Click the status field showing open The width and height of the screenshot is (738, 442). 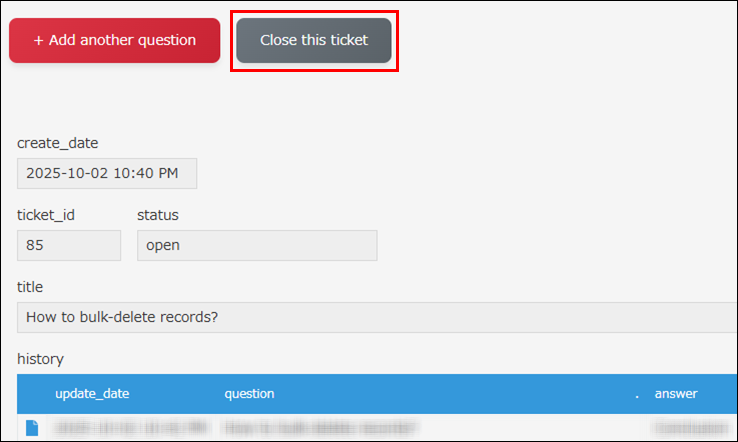point(257,245)
